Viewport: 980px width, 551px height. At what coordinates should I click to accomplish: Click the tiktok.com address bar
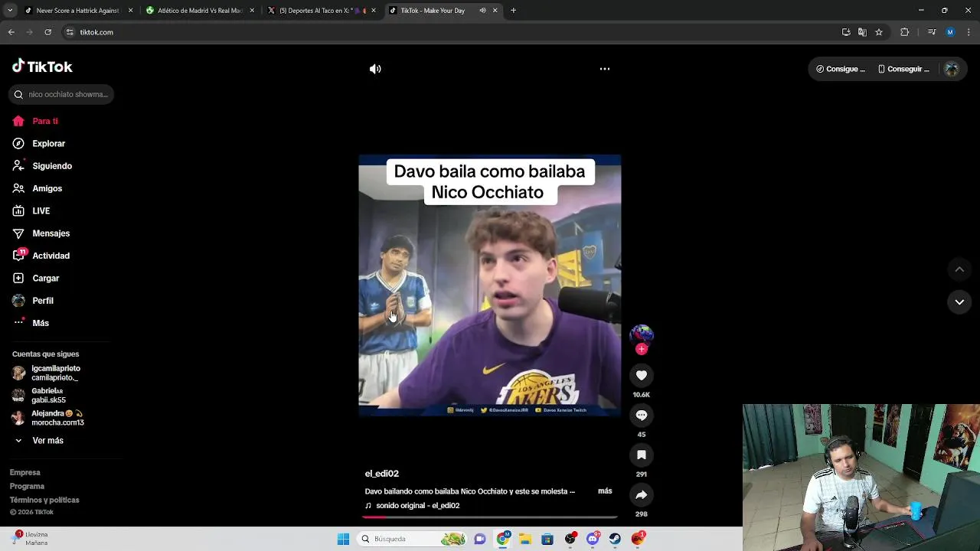coord(452,32)
